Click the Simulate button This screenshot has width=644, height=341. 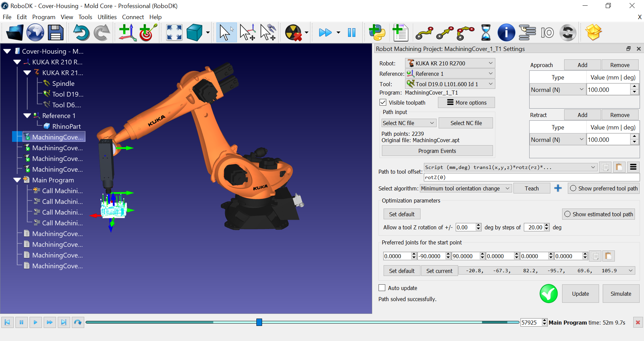(620, 293)
